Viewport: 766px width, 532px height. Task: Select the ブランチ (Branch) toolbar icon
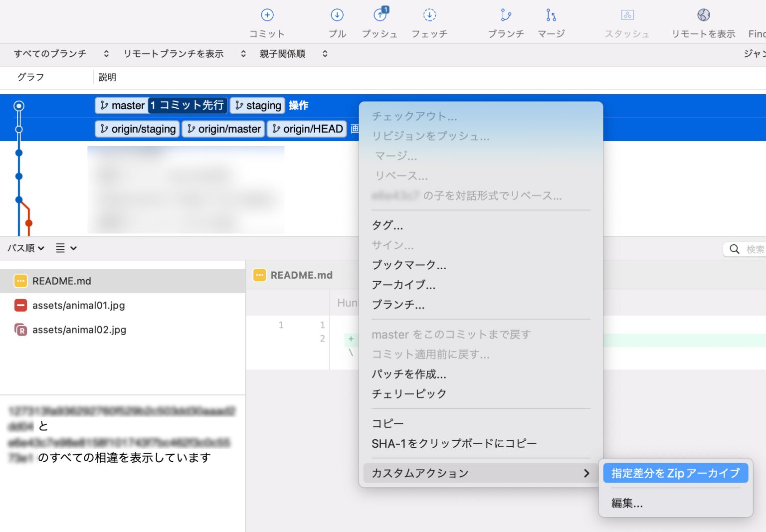(x=506, y=21)
